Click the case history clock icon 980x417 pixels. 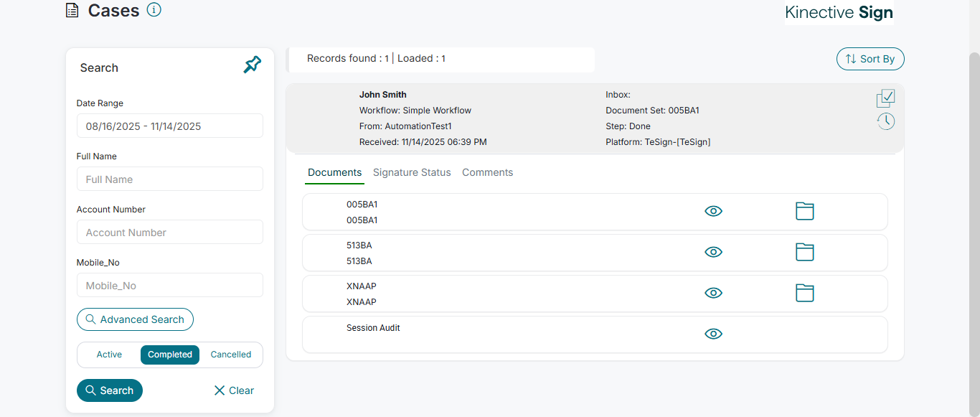[x=885, y=121]
